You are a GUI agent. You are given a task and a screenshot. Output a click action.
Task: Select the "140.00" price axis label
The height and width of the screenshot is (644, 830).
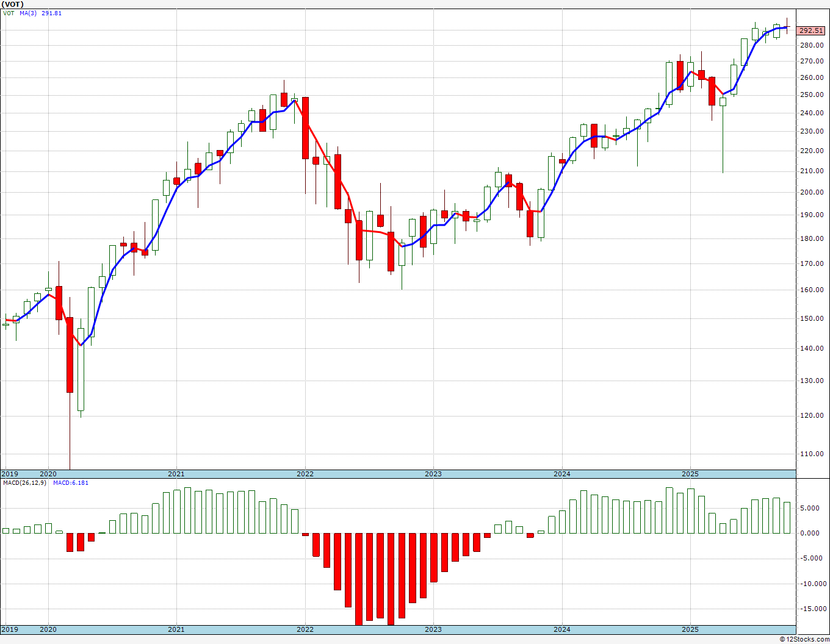[811, 349]
